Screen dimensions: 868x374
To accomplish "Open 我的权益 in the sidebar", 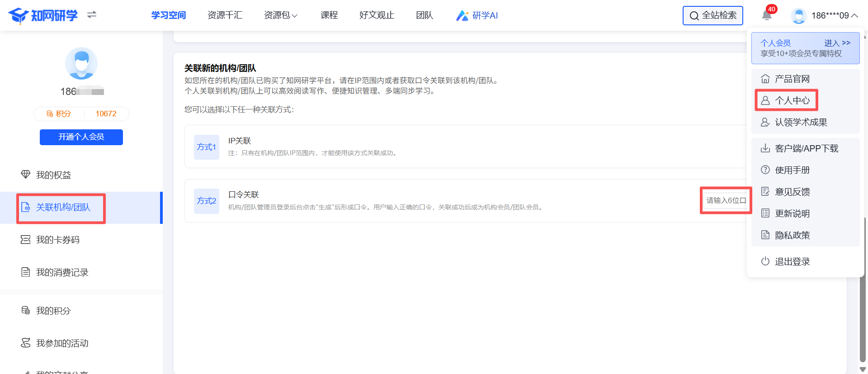I will click(53, 175).
